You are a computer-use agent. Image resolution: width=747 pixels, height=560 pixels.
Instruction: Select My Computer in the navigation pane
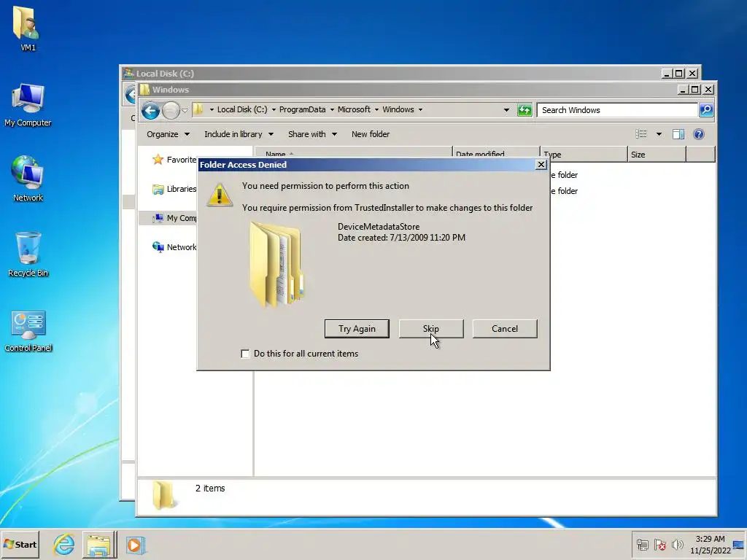click(174, 218)
